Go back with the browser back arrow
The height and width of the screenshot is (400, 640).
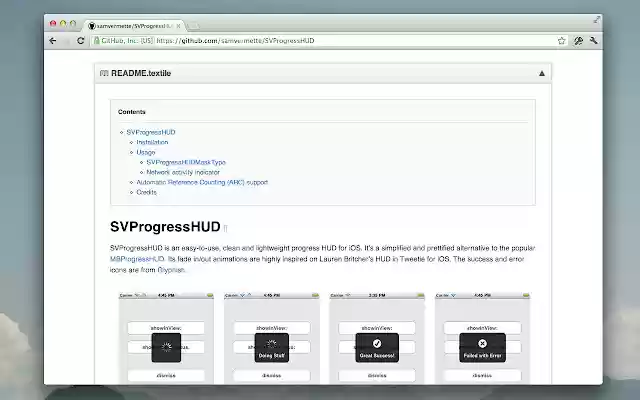point(53,41)
